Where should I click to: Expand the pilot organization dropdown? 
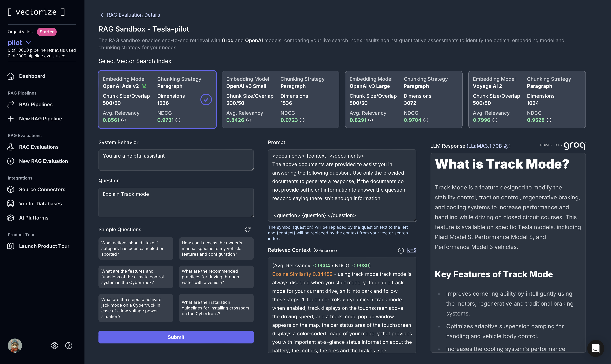point(29,43)
